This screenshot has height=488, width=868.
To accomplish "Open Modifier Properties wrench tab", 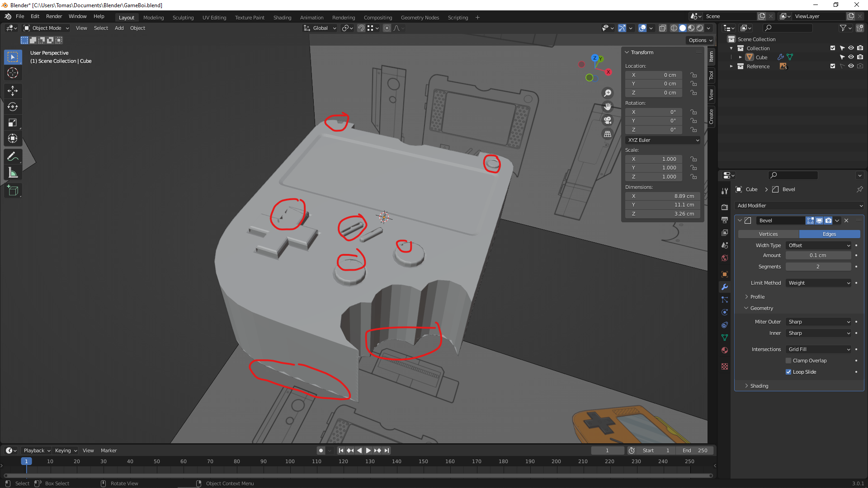I will click(725, 287).
